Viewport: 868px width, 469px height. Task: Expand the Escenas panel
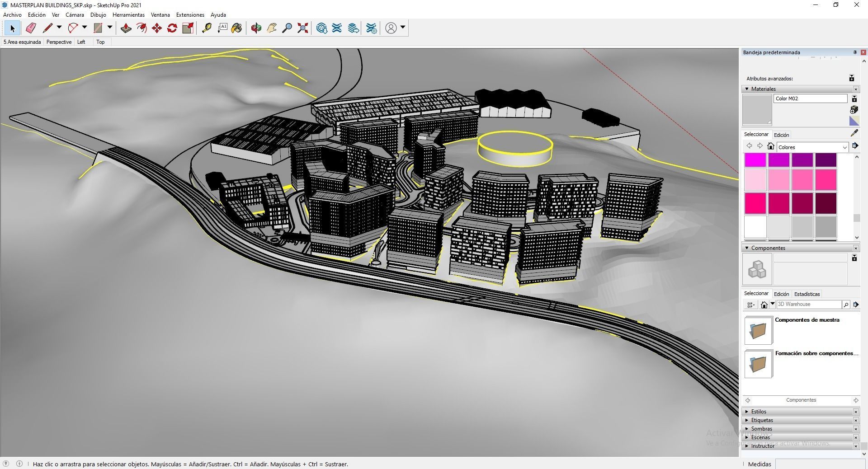tap(747, 437)
